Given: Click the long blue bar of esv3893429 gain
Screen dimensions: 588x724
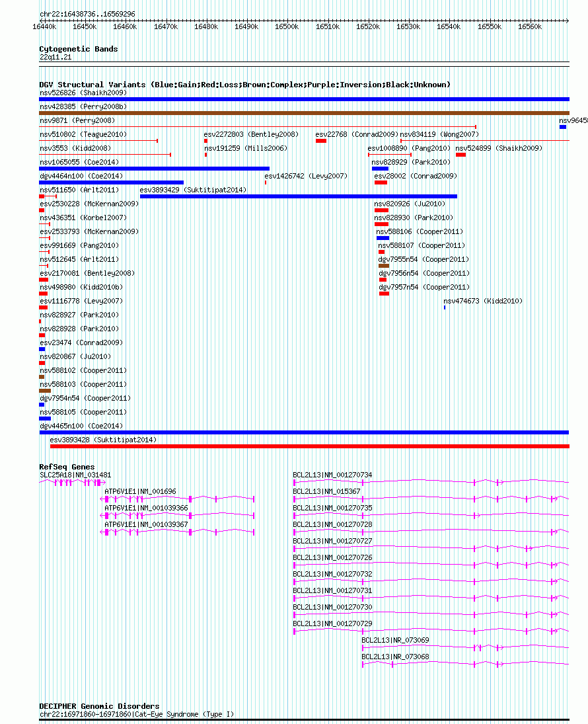Looking at the screenshot, I should coord(298,196).
